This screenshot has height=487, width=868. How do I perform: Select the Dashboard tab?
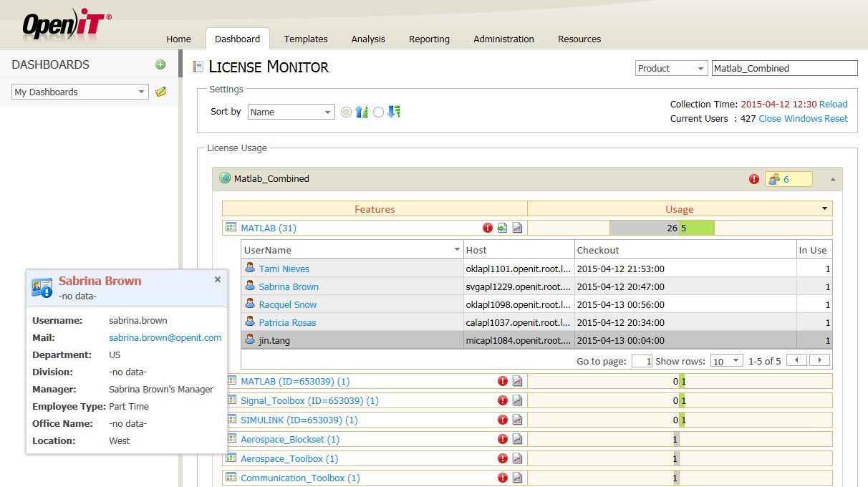click(x=238, y=39)
